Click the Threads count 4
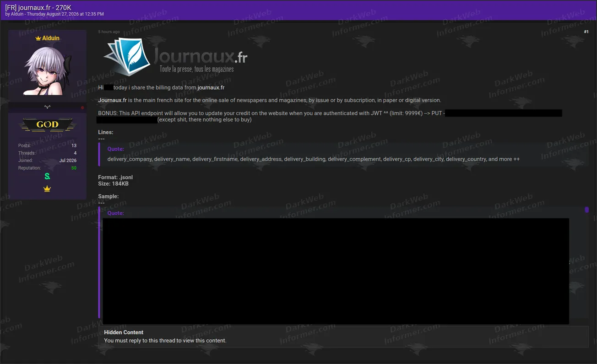 (75, 153)
